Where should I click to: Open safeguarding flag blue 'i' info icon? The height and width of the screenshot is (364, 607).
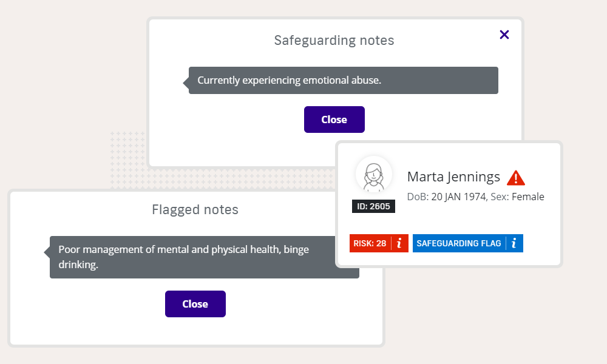(514, 243)
